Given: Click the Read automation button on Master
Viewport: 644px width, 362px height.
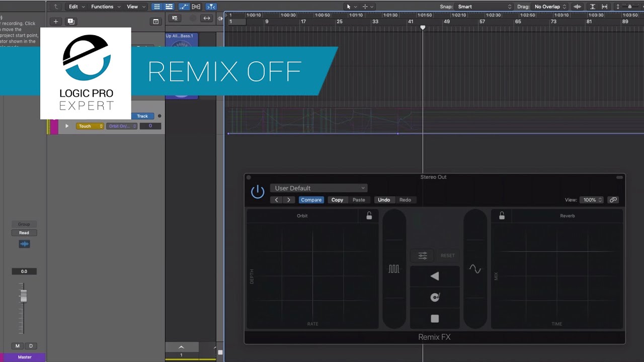Looking at the screenshot, I should tap(24, 233).
